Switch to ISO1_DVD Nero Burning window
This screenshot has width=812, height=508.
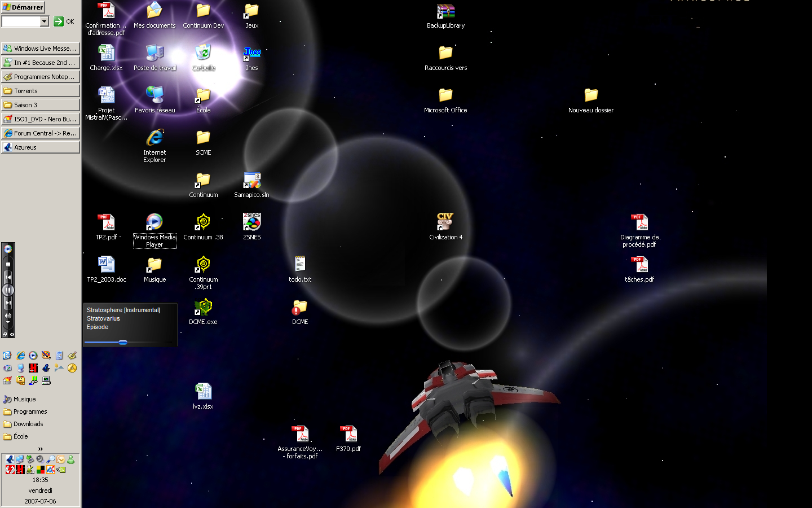[41, 119]
